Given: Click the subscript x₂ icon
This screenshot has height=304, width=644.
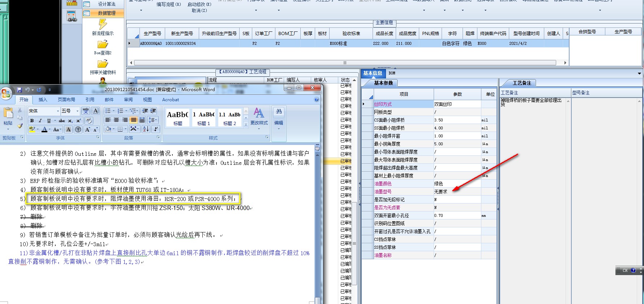Looking at the screenshot, I should point(70,121).
